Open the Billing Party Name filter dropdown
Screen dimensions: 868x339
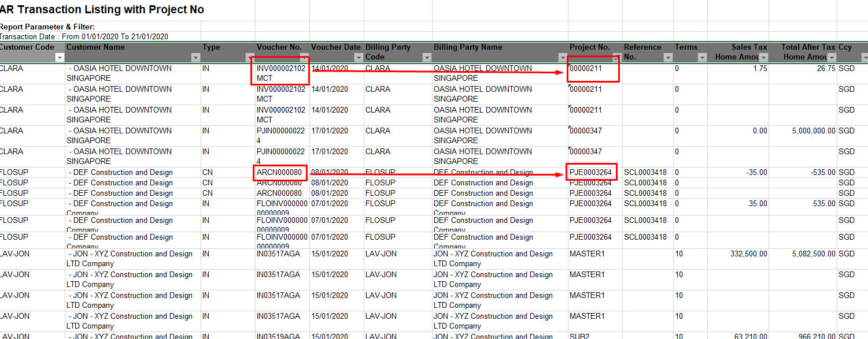[x=563, y=57]
